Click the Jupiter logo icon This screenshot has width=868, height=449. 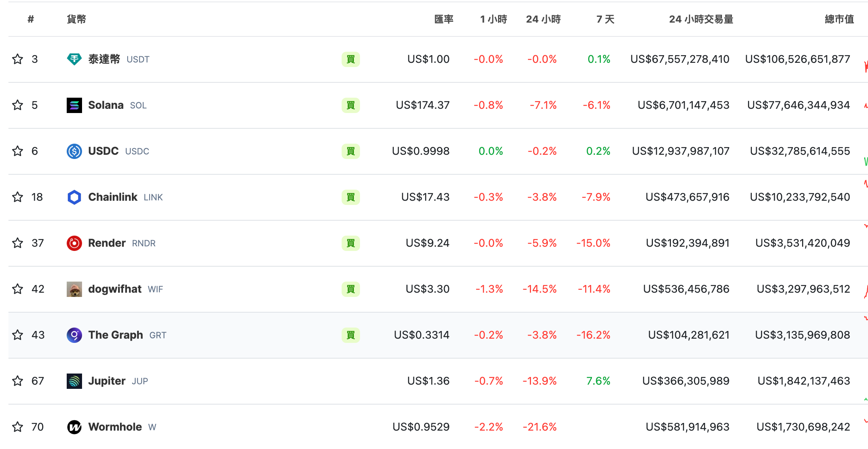coord(74,381)
